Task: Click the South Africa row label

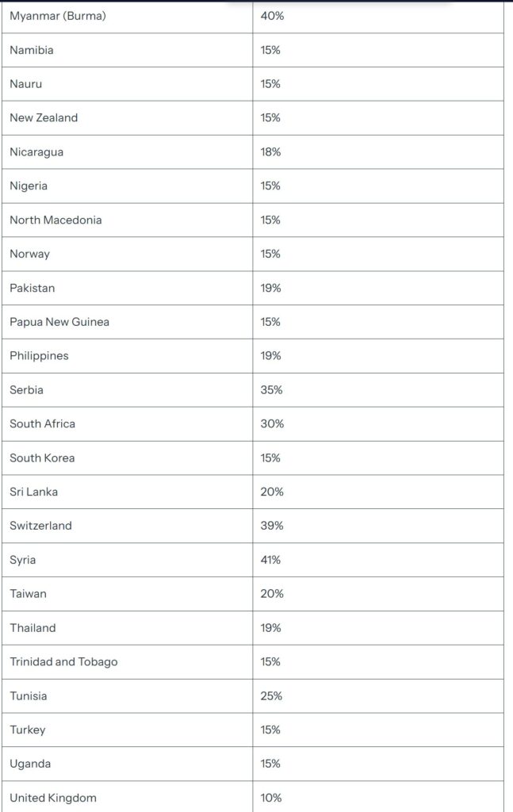Action: click(43, 423)
